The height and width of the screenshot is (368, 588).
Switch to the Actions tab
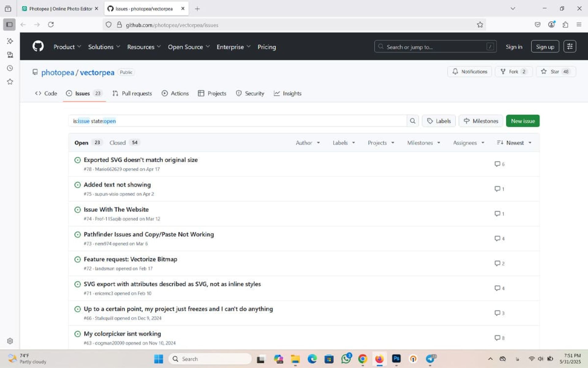[x=175, y=93]
